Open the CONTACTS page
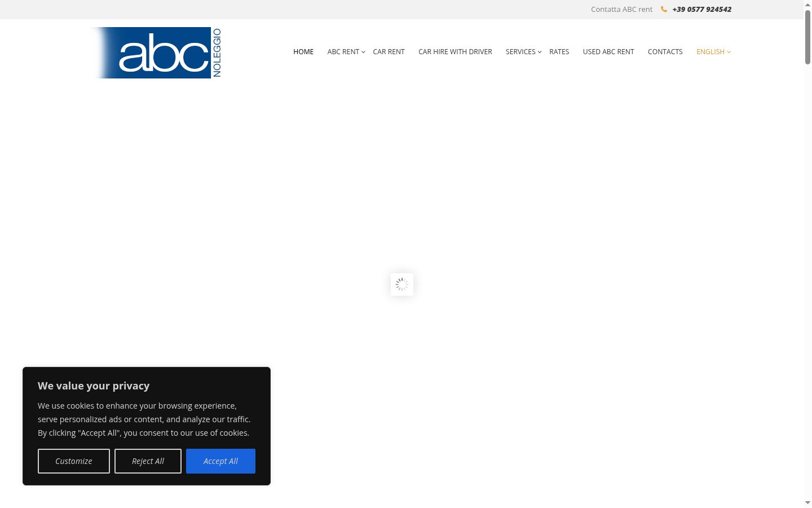 tap(665, 51)
